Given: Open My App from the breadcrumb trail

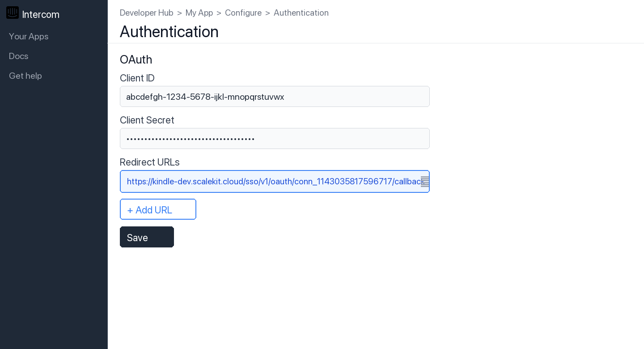Looking at the screenshot, I should click(199, 13).
